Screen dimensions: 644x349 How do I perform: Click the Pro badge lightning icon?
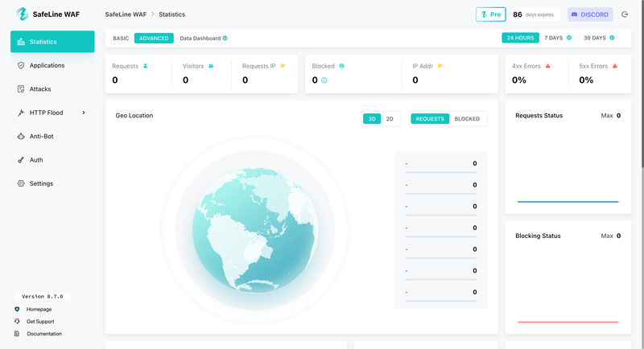484,14
